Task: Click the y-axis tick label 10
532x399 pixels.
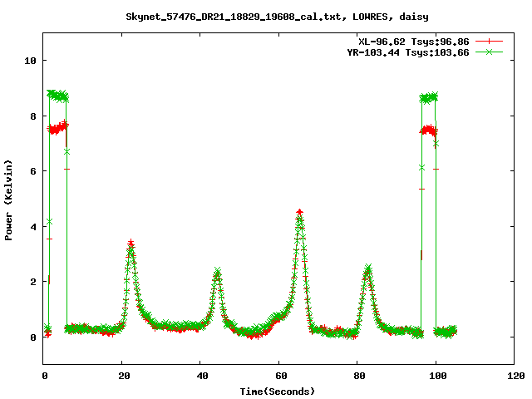Action: (x=30, y=61)
